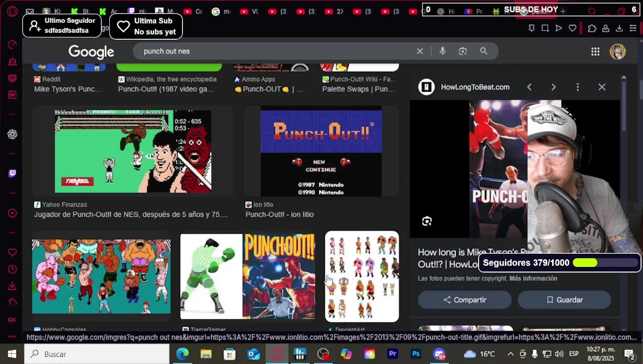Open OBS Studio from taskbar
This screenshot has width=643, height=364.
pos(323,354)
